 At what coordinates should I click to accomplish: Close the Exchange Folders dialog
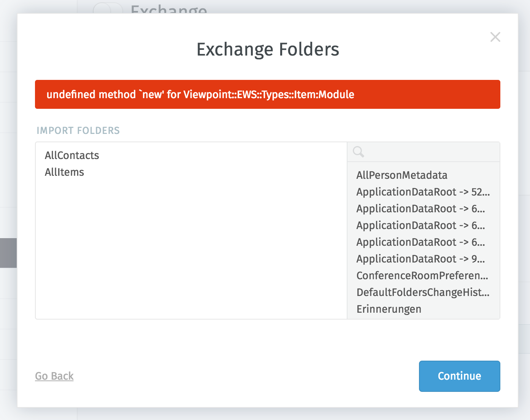[495, 37]
